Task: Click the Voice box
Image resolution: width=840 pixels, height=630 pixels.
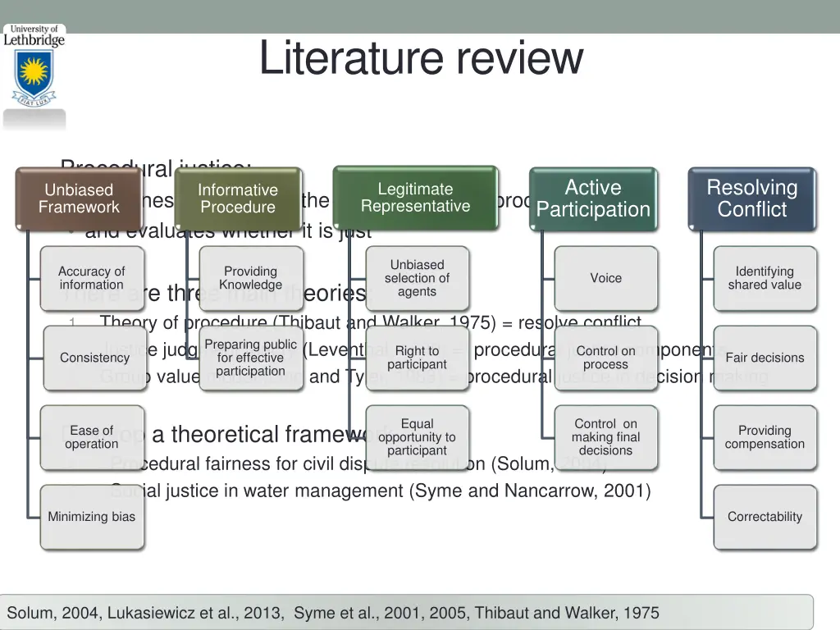Action: click(606, 278)
